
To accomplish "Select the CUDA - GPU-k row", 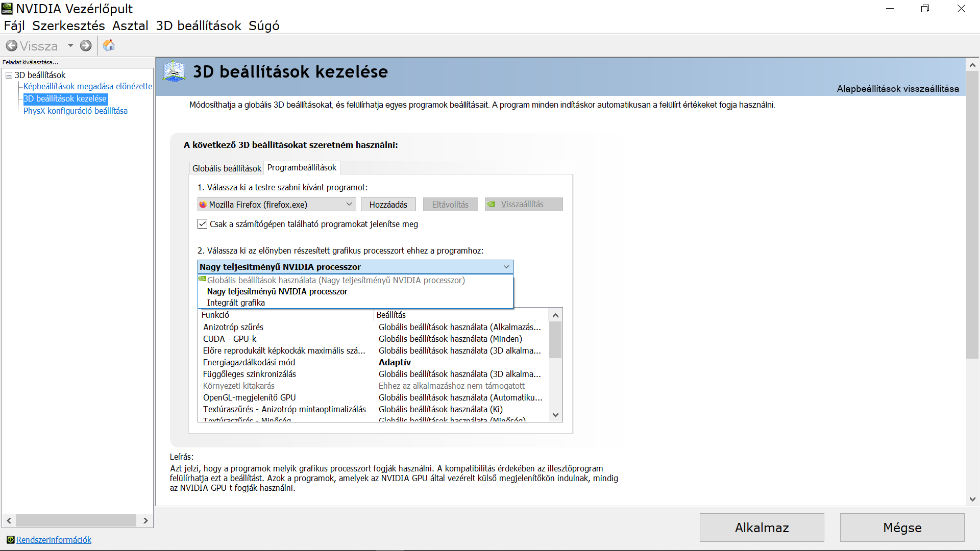I will point(374,339).
